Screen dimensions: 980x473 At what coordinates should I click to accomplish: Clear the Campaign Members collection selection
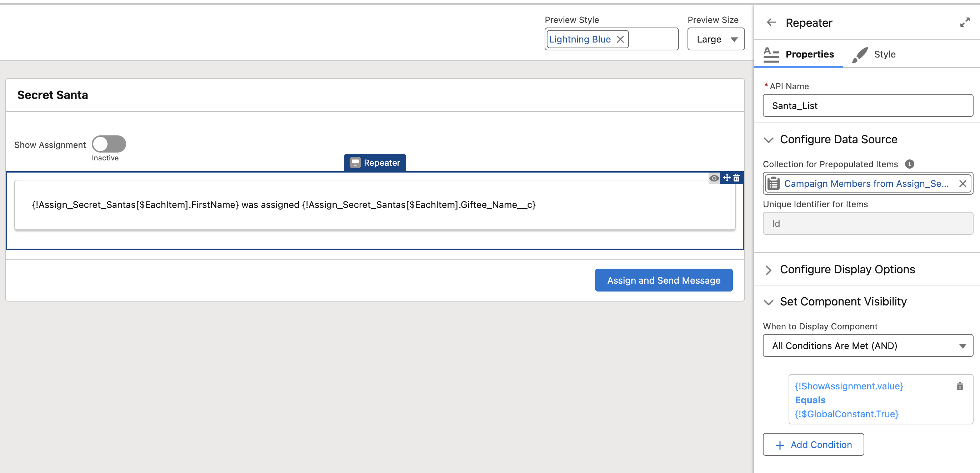pyautogui.click(x=962, y=184)
